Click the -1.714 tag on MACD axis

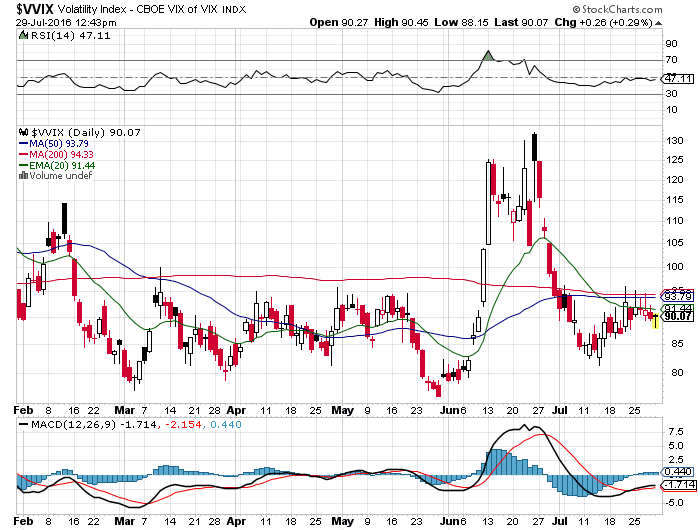pos(679,484)
